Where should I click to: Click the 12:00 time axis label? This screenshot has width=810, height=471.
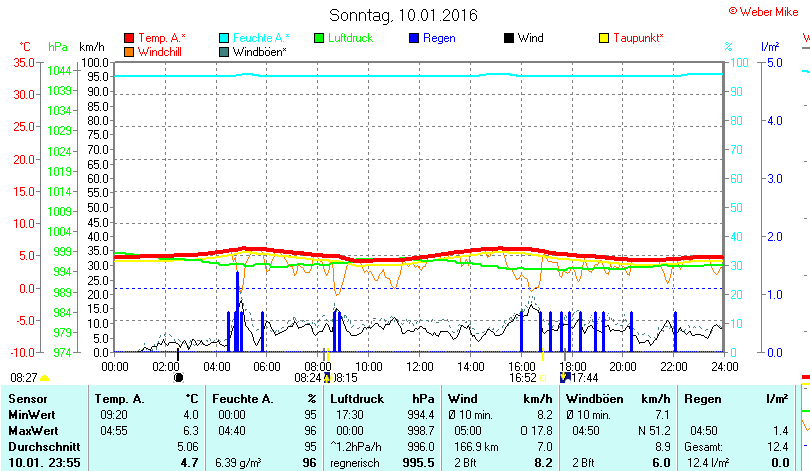[419, 367]
